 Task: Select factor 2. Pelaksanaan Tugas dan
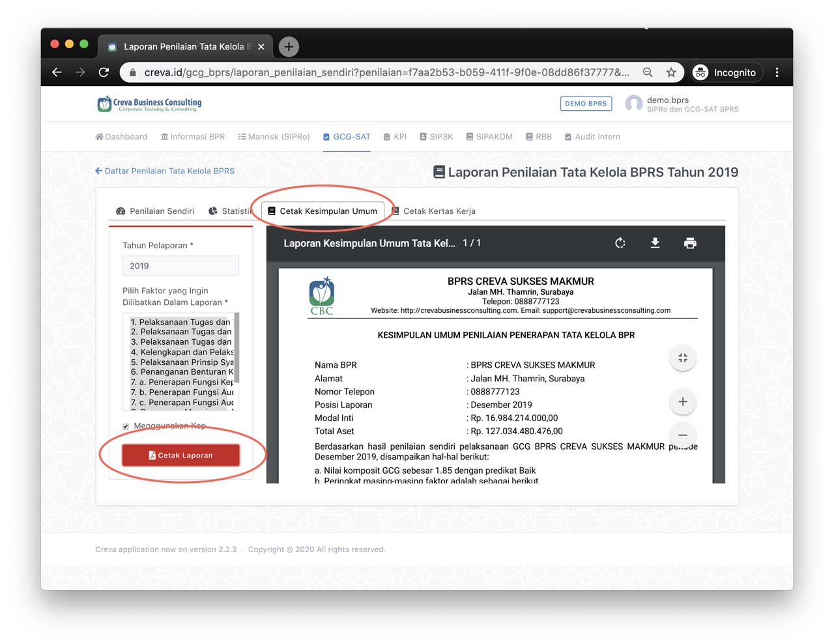180,332
